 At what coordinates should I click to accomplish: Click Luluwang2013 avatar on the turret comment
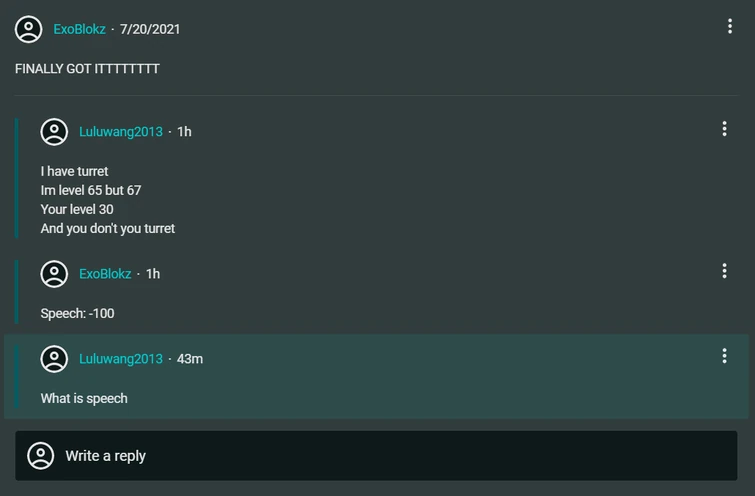click(54, 132)
